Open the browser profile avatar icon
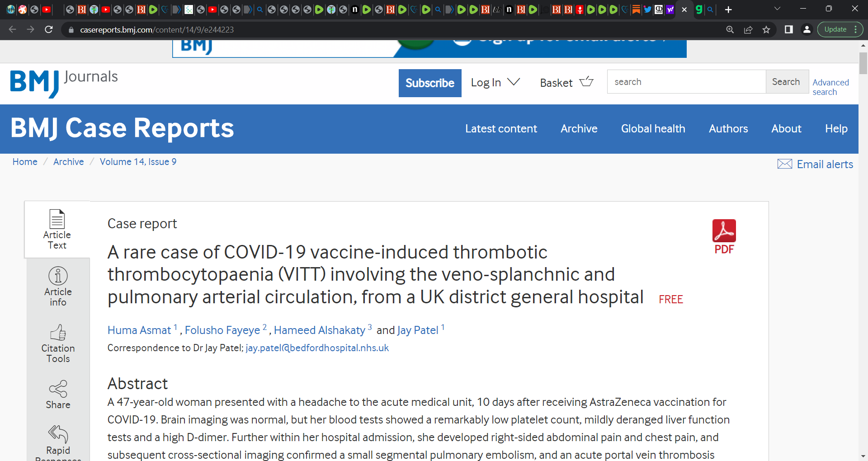 tap(807, 29)
